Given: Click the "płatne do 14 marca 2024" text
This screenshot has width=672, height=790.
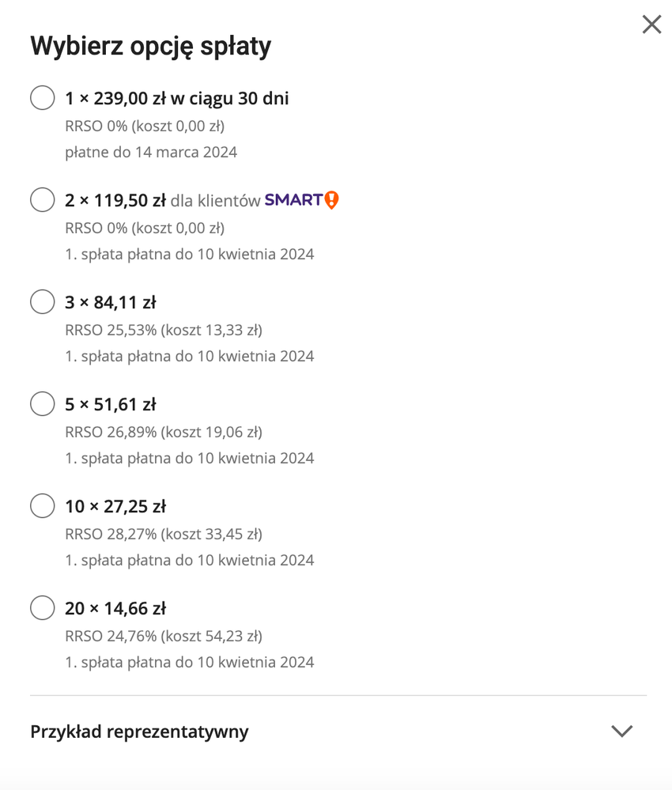Looking at the screenshot, I should coord(151,152).
